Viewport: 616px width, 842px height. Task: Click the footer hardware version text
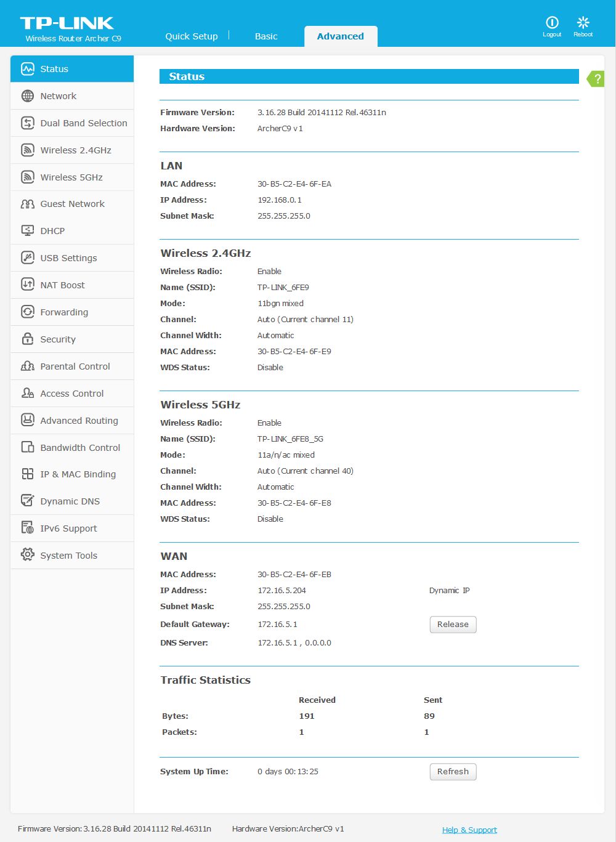(288, 829)
